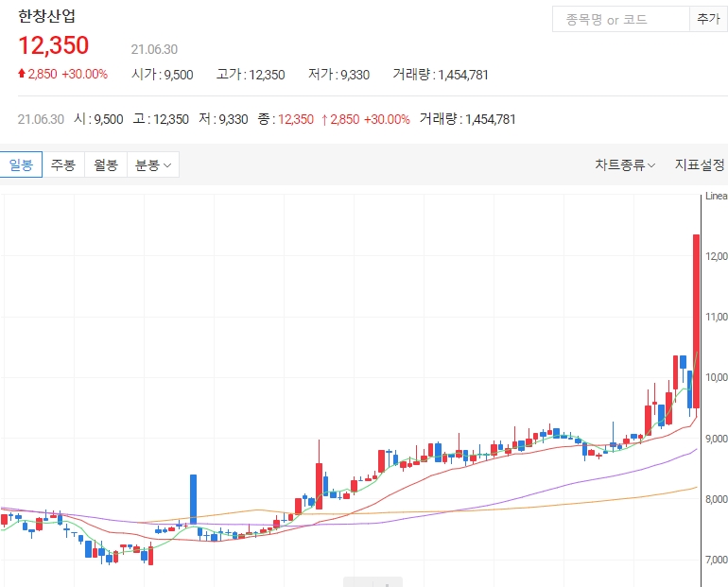
Task: Click the 고가: 12,350 value
Action: click(x=251, y=75)
